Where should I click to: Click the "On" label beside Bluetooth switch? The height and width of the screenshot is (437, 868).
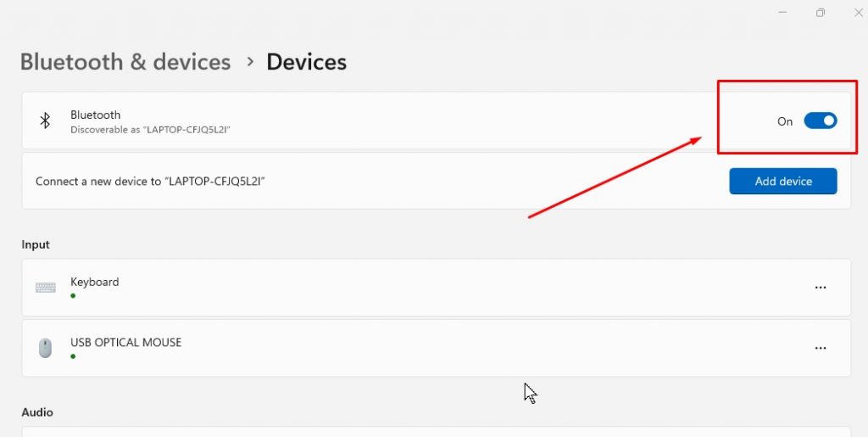(785, 121)
